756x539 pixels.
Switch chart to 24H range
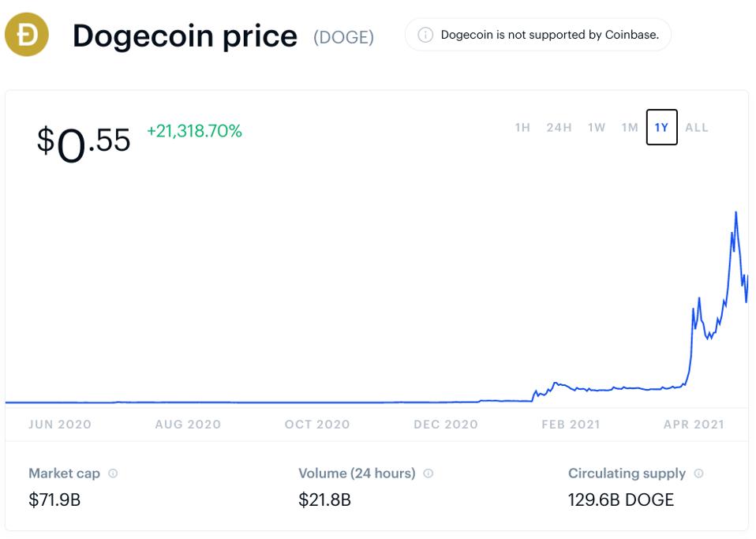tap(559, 128)
